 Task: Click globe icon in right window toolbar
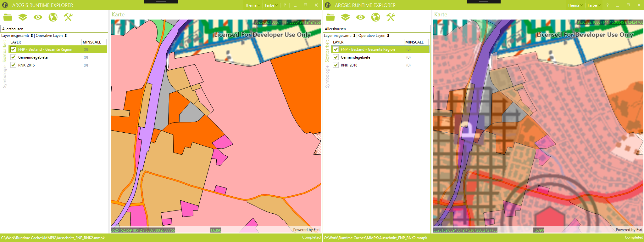coord(375,17)
